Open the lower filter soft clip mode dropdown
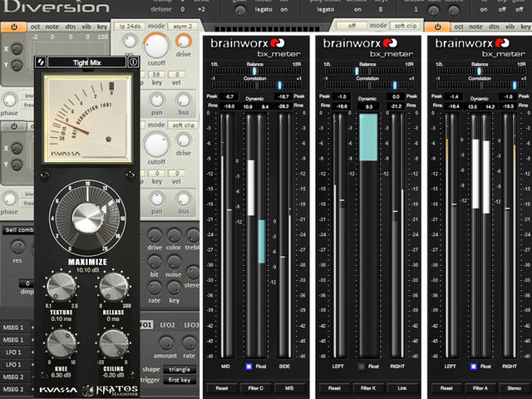 pos(183,126)
